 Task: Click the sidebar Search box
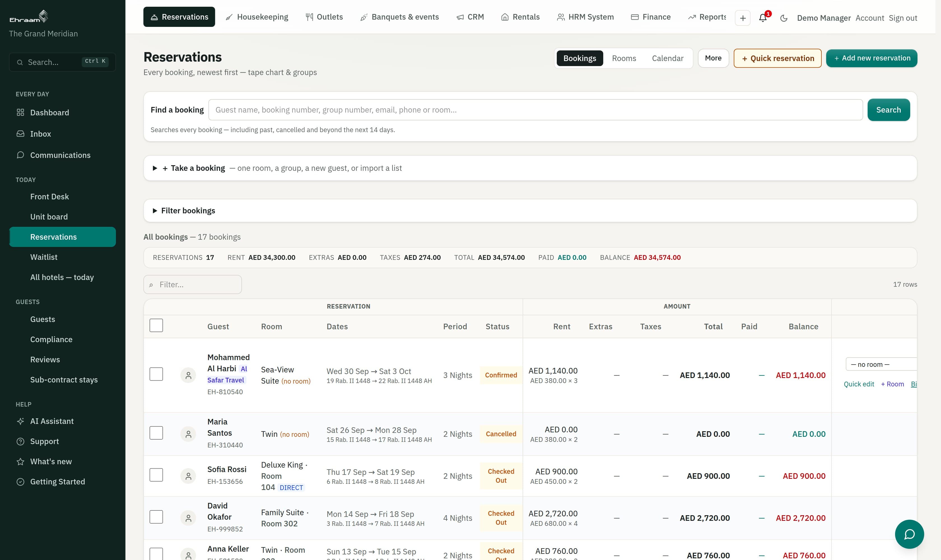(x=62, y=62)
